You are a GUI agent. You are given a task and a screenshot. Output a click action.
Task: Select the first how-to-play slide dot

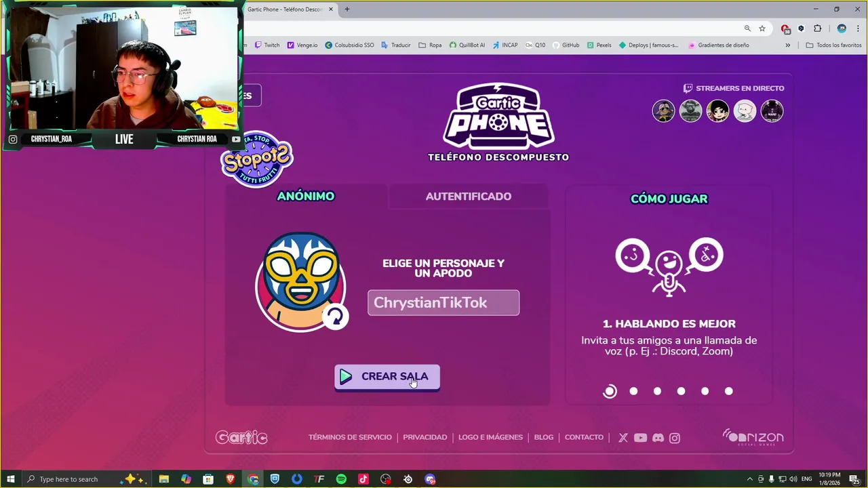coord(610,391)
